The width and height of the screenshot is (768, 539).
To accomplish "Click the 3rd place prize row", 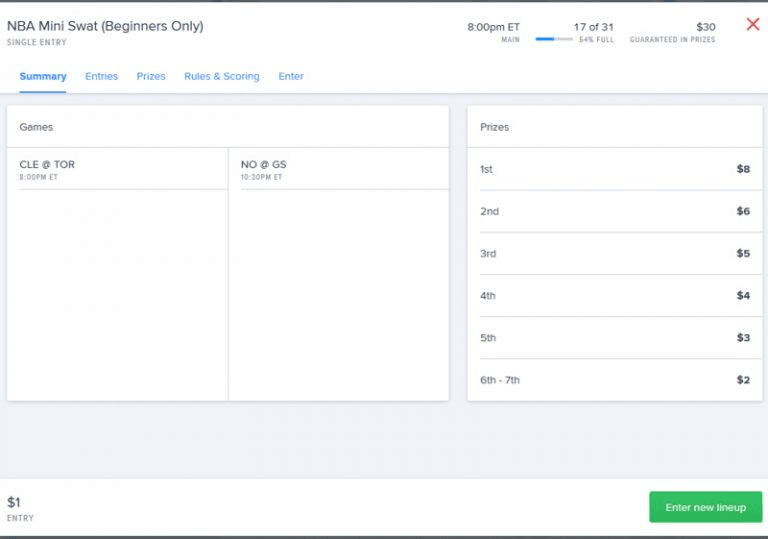I will (614, 253).
